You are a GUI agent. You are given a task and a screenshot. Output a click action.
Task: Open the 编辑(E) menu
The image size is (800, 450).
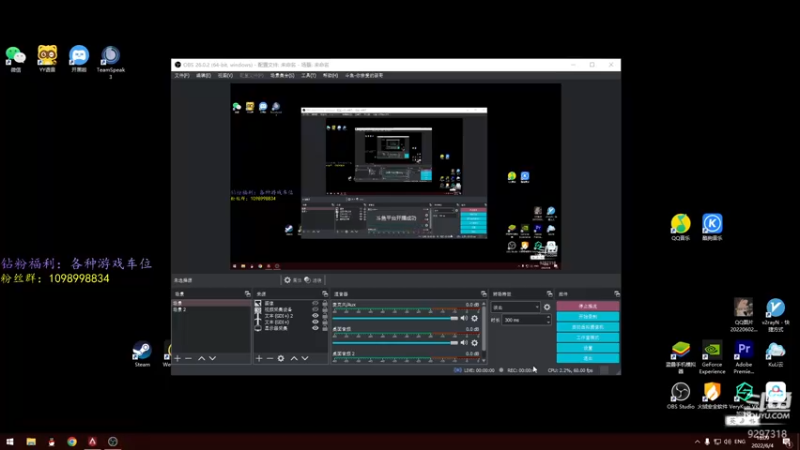[203, 76]
